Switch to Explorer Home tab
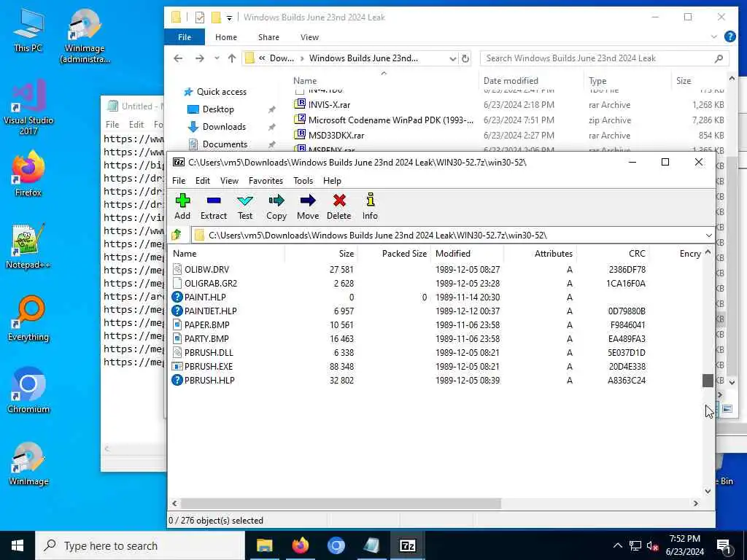The height and width of the screenshot is (560, 747). 226,37
